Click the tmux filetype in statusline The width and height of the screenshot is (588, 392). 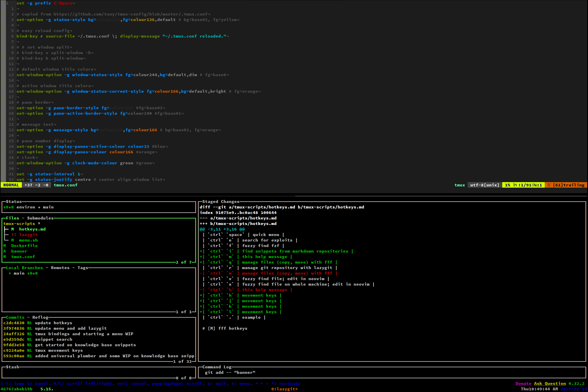460,185
